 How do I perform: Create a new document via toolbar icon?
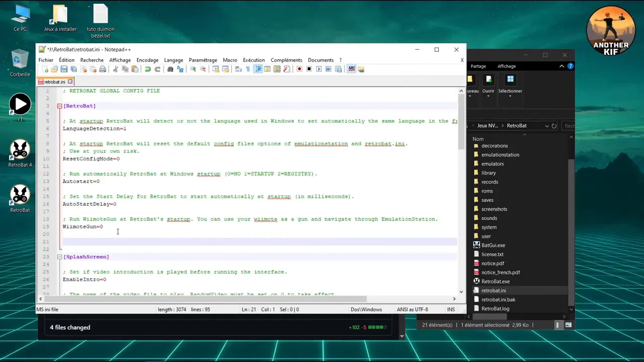[45, 69]
